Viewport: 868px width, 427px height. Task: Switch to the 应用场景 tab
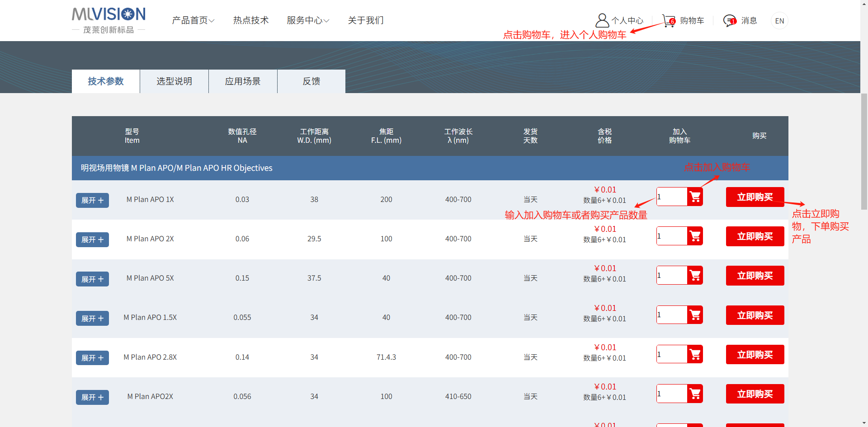[243, 81]
